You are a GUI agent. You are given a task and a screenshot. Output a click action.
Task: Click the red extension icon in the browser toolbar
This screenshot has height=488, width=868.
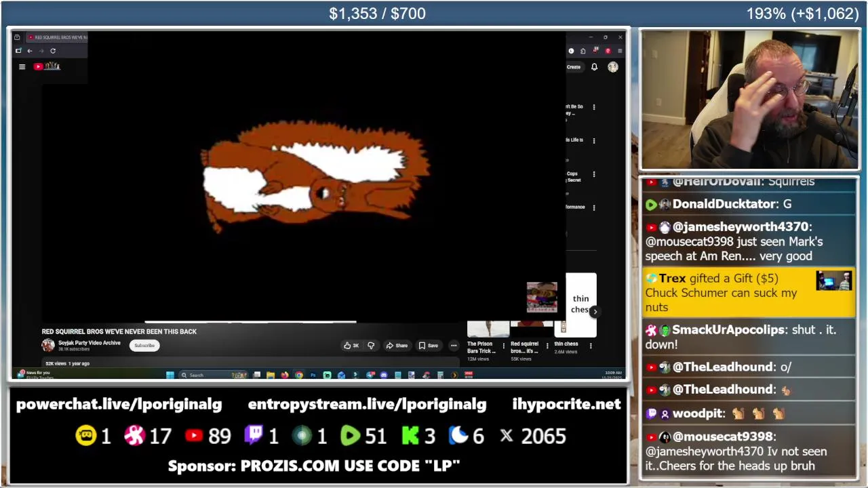[x=608, y=51]
